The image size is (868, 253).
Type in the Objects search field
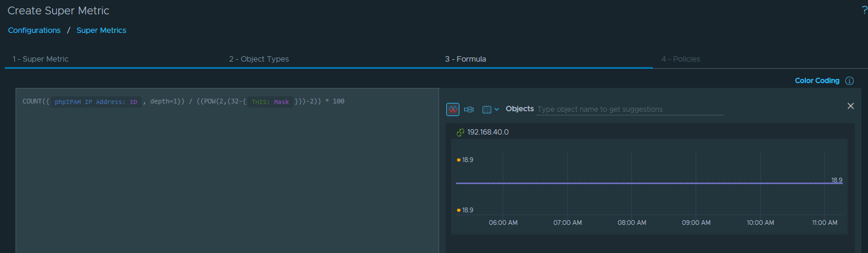629,109
